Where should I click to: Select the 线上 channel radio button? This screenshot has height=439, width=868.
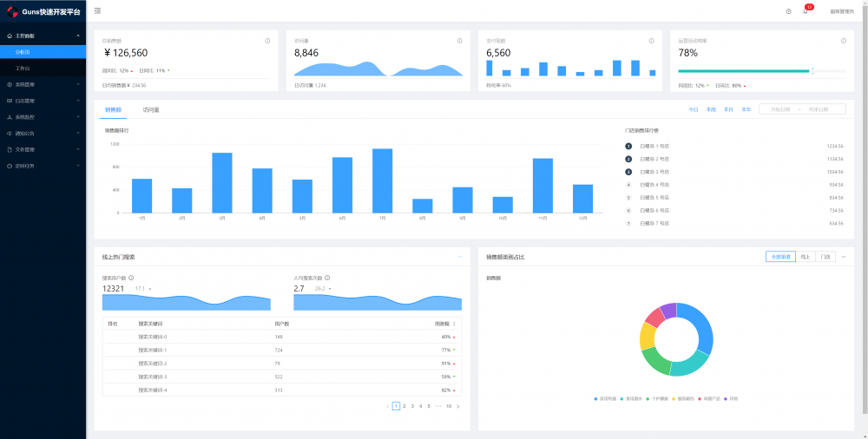coord(806,257)
